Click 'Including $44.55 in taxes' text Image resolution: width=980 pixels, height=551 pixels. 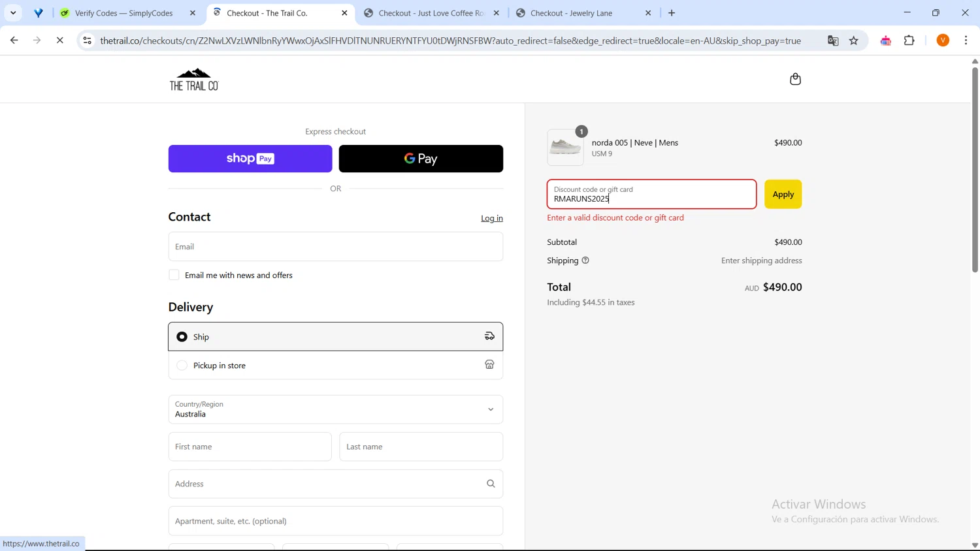(x=591, y=302)
